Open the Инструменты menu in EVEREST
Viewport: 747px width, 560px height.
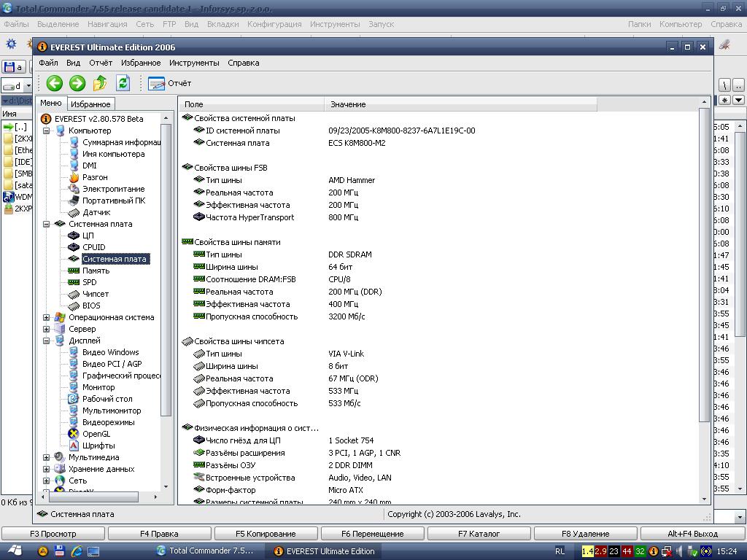[194, 63]
